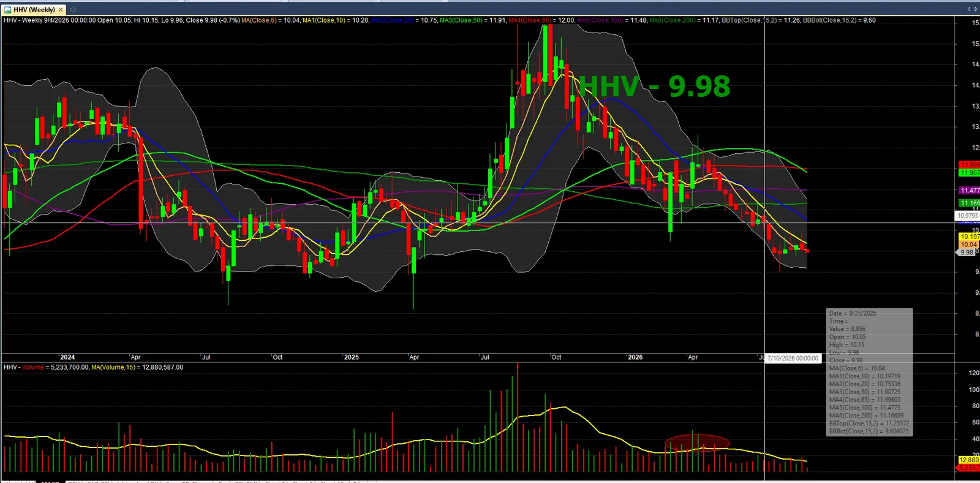Click the MA4(Close,65) = 12.00 title label

coord(541,20)
